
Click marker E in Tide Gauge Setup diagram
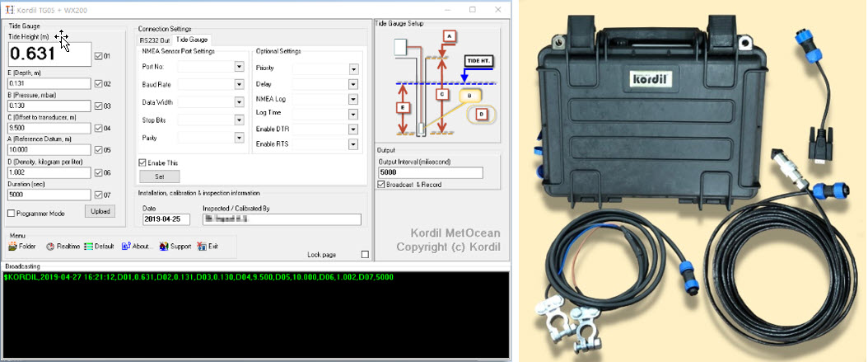pos(404,107)
